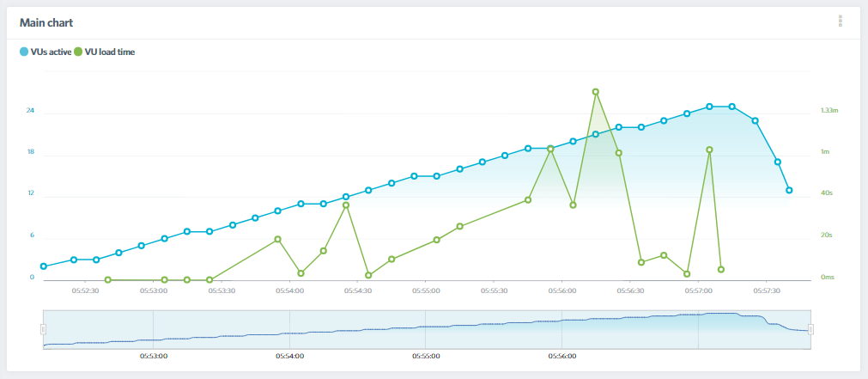The image size is (868, 379).
Task: Click the 40s label on right axis
Action: coord(827,193)
